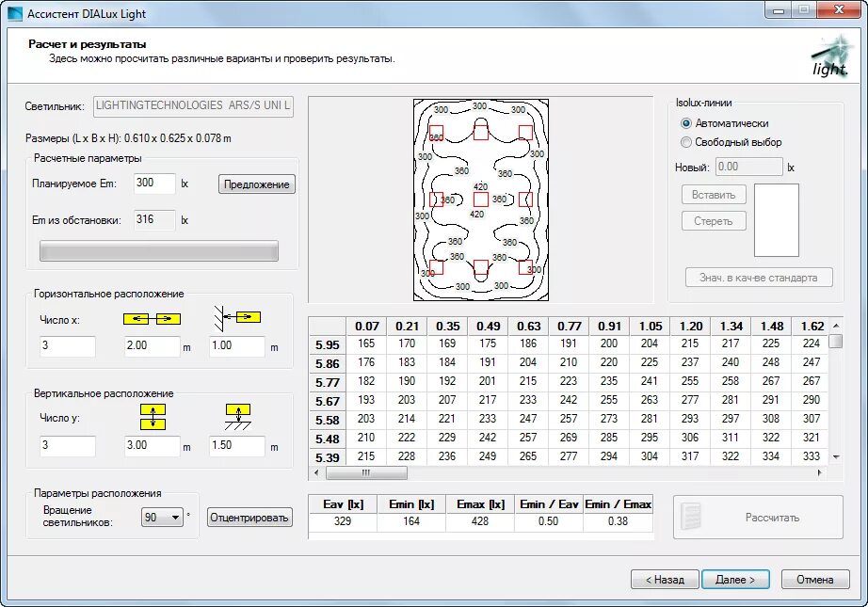Click the Вставить isolux button
Viewport: 868px width, 607px height.
(714, 195)
